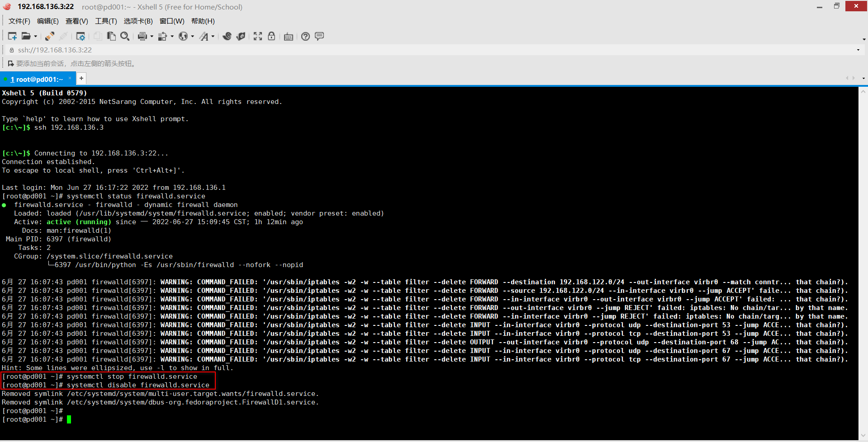Viewport: 868px width, 442px height.
Task: Click the Help question mark icon
Action: 306,36
